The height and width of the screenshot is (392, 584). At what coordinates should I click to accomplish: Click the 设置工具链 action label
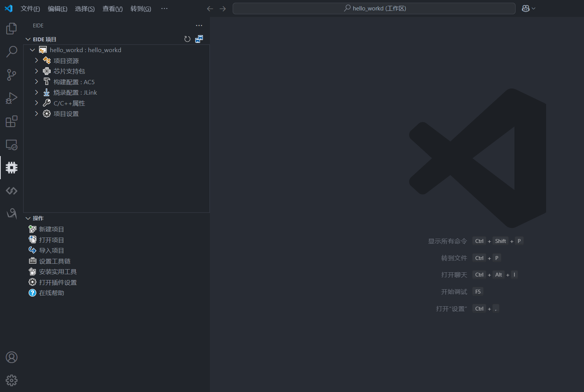[55, 261]
